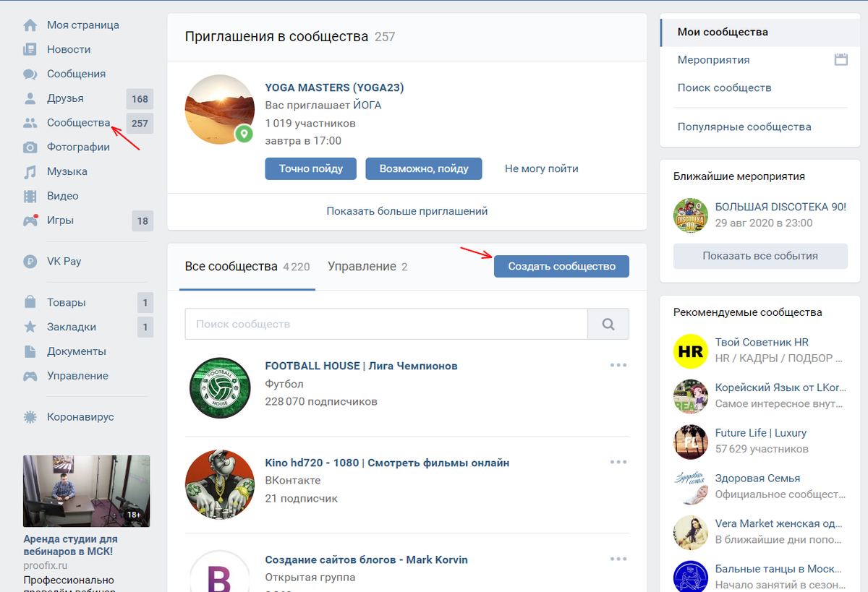Open Создание сайтов блогов link
Image resolution: width=868 pixels, height=592 pixels.
click(366, 559)
